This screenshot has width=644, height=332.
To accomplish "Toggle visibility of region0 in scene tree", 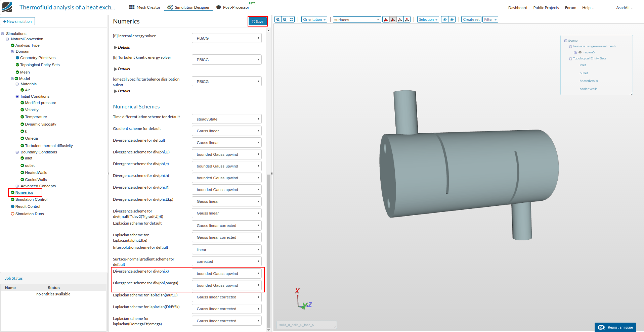I will click(580, 52).
